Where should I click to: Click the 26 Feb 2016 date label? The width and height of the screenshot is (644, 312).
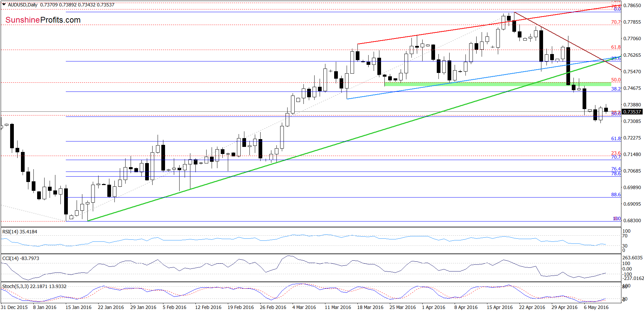tap(273, 307)
